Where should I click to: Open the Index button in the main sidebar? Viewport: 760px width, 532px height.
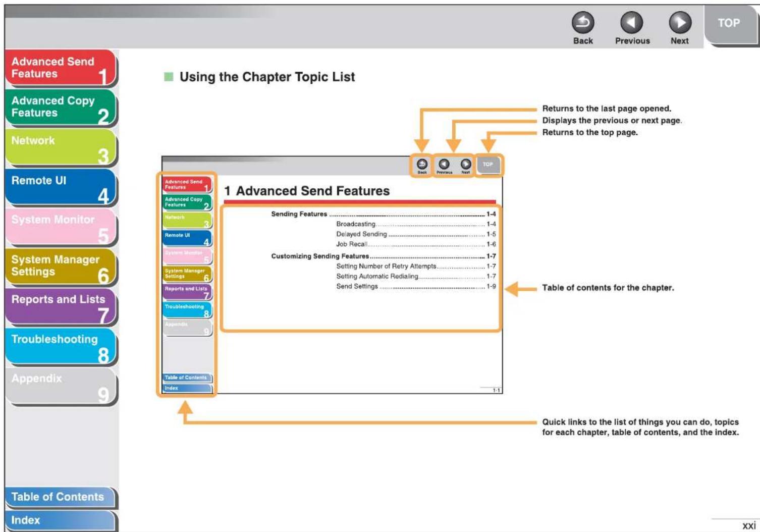tap(61, 520)
